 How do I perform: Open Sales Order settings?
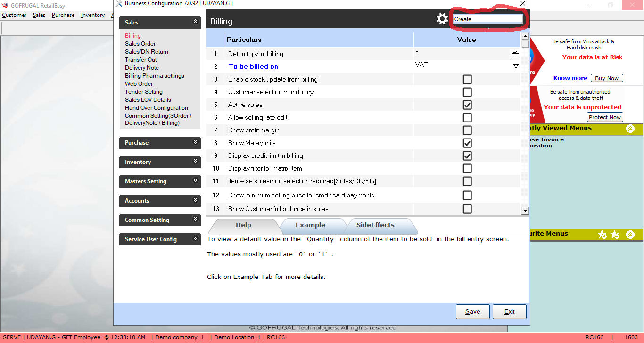(x=140, y=44)
